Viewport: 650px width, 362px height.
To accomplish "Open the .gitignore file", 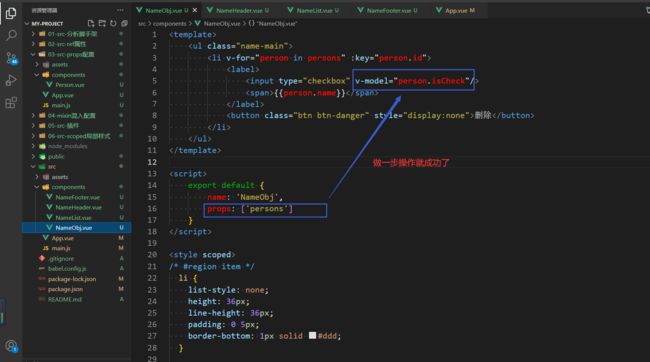I will (61, 258).
